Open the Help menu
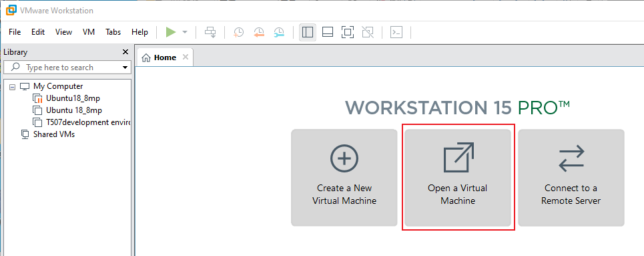Image resolution: width=644 pixels, height=256 pixels. click(x=139, y=32)
